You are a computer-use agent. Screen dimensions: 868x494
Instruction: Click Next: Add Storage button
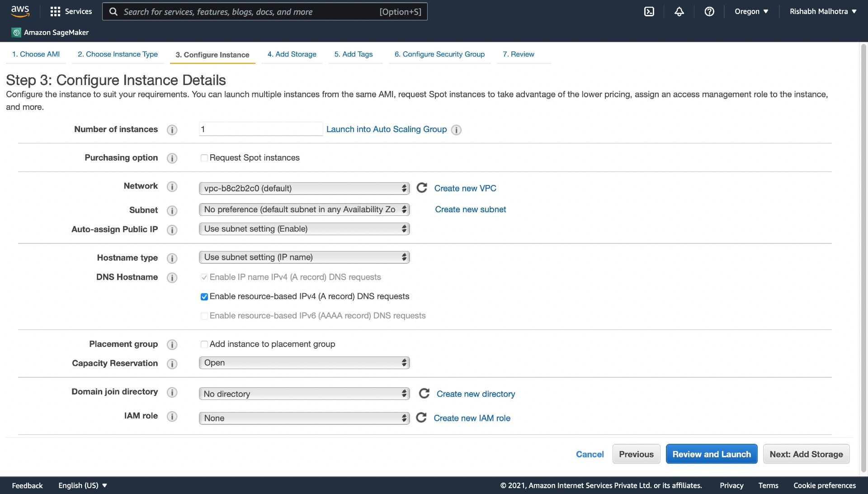coord(806,454)
